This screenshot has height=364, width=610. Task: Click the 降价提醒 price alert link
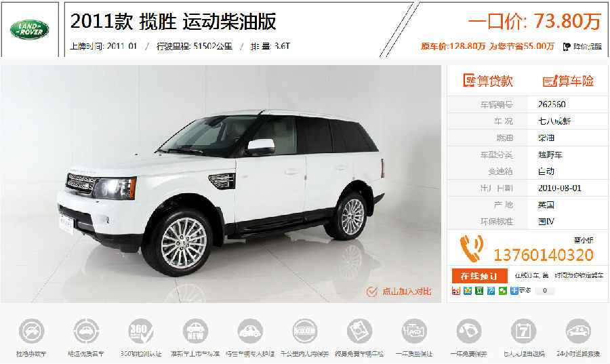(x=582, y=47)
